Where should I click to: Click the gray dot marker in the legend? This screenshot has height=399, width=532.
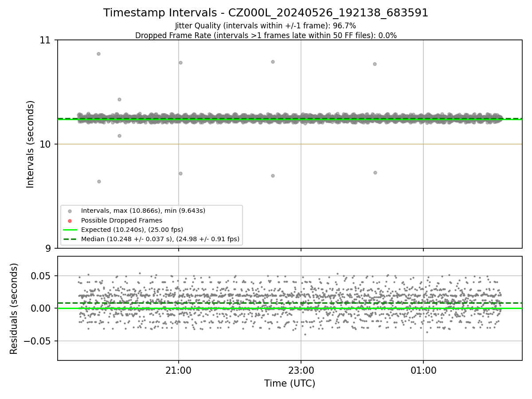pyautogui.click(x=70, y=211)
